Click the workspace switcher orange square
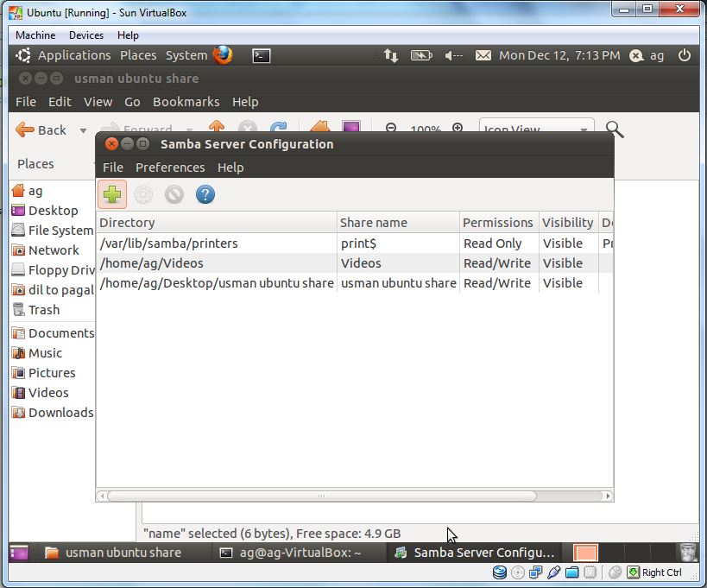Screen dimensions: 707x588 pyautogui.click(x=585, y=553)
